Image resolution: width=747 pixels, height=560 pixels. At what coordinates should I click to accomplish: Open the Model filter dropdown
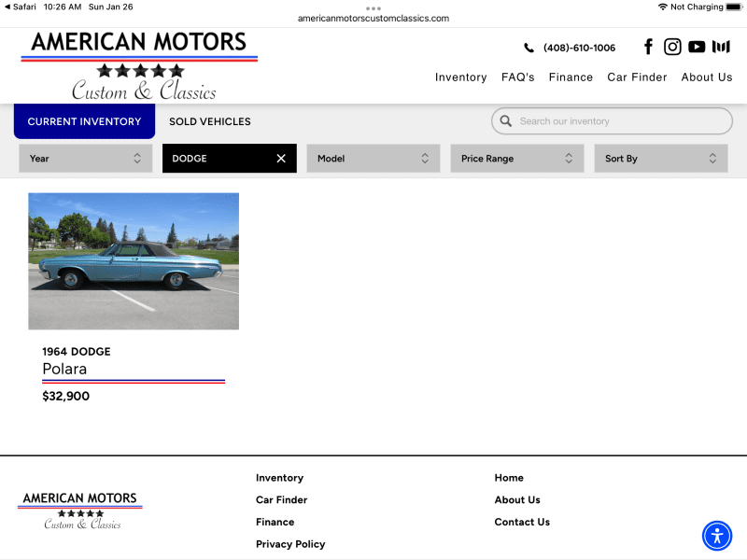373,159
